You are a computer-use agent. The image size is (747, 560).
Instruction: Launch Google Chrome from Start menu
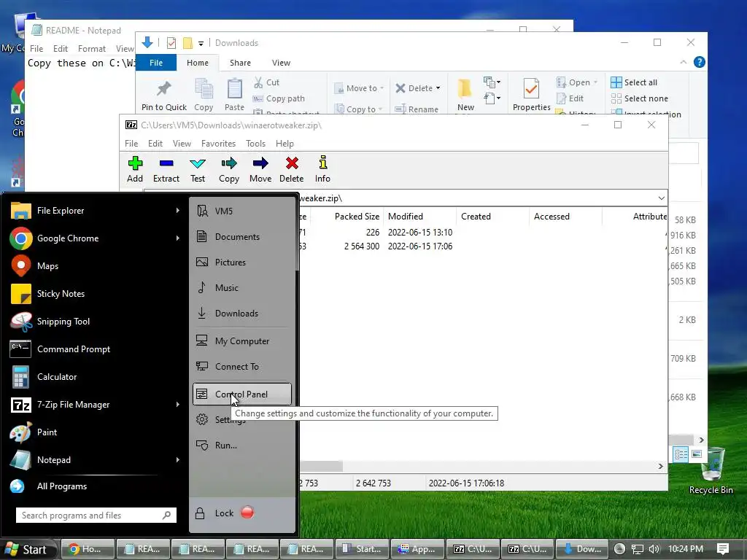tap(96, 238)
